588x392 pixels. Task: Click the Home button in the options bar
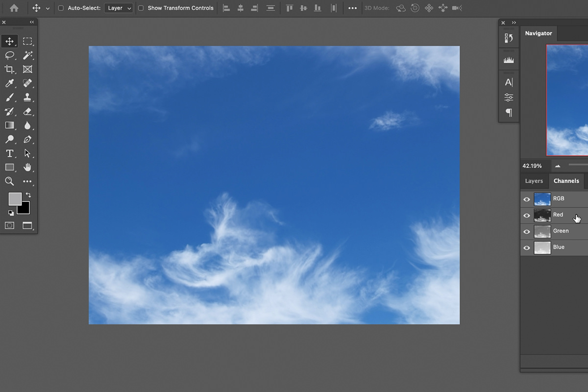13,8
